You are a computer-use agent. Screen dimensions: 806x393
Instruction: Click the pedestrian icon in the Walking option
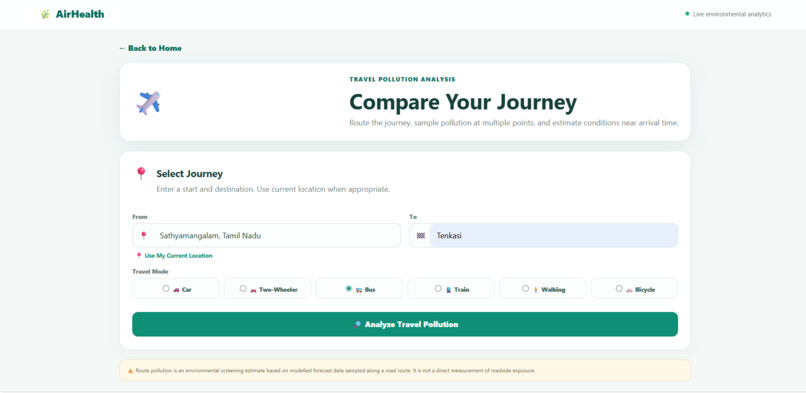click(x=536, y=290)
